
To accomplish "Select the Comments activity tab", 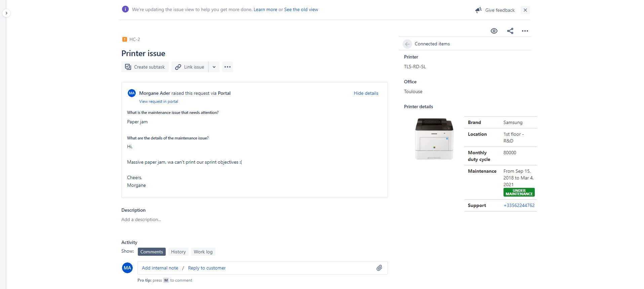I will tap(152, 252).
